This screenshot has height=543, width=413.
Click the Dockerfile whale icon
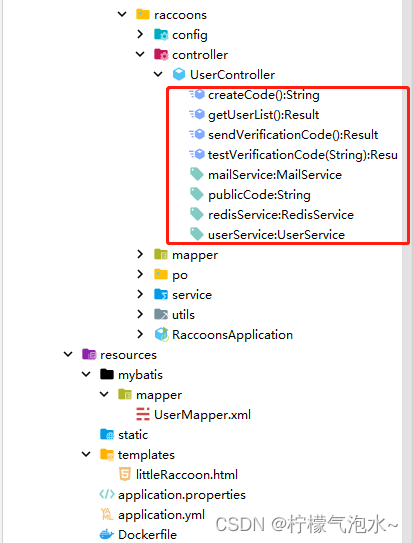[x=107, y=534]
